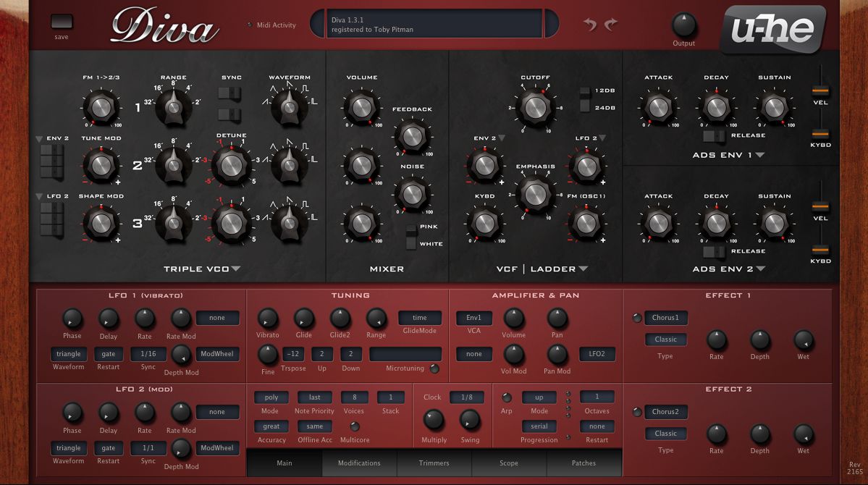Click the filter KYBD knob
868x485 pixels.
point(485,222)
